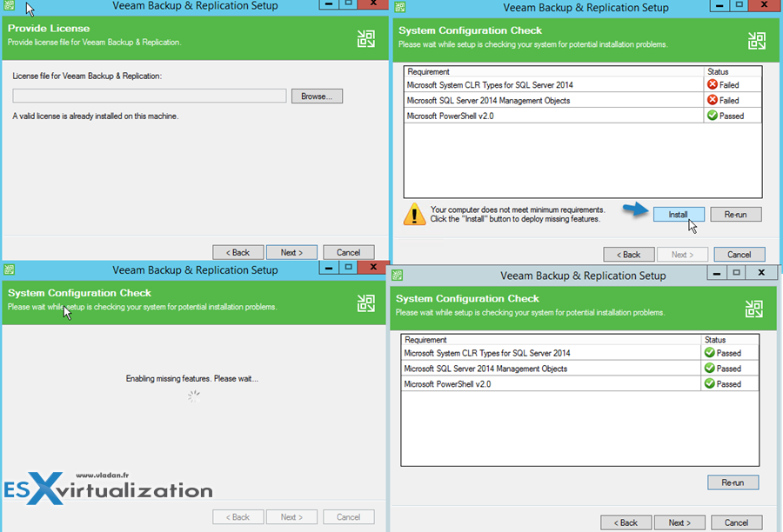Click Veeam logo in Provide License green header
Screen dimensions: 783x532
366,38
